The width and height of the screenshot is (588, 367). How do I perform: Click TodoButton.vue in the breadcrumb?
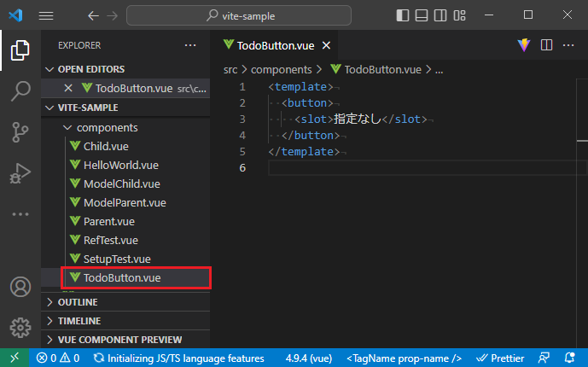[x=376, y=70]
